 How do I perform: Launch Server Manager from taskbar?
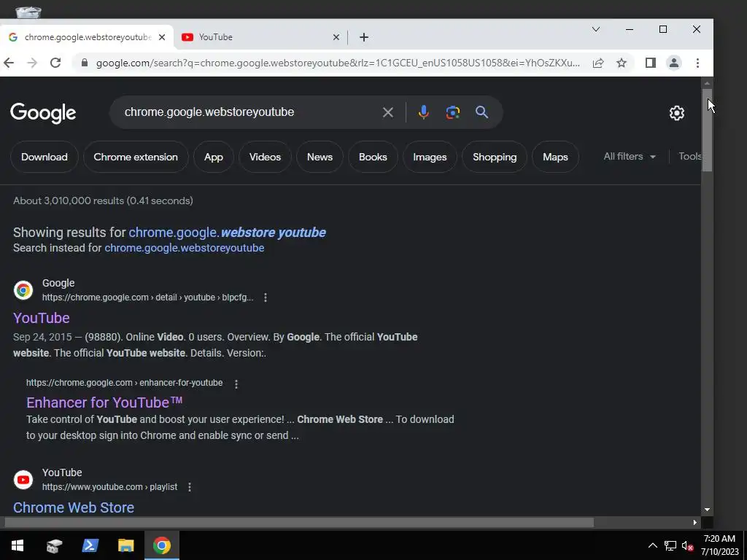point(54,545)
